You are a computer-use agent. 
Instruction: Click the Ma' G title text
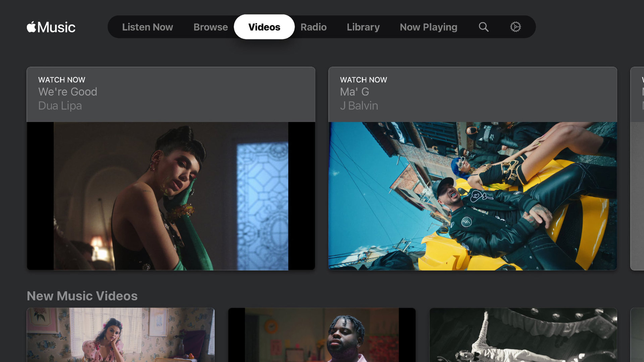click(354, 92)
